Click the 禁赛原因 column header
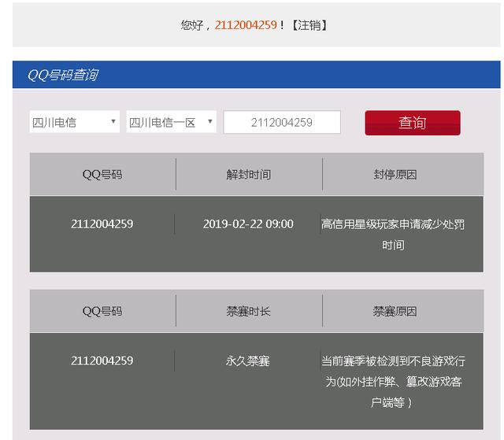Screen dimensions: 504x440 click(x=395, y=311)
